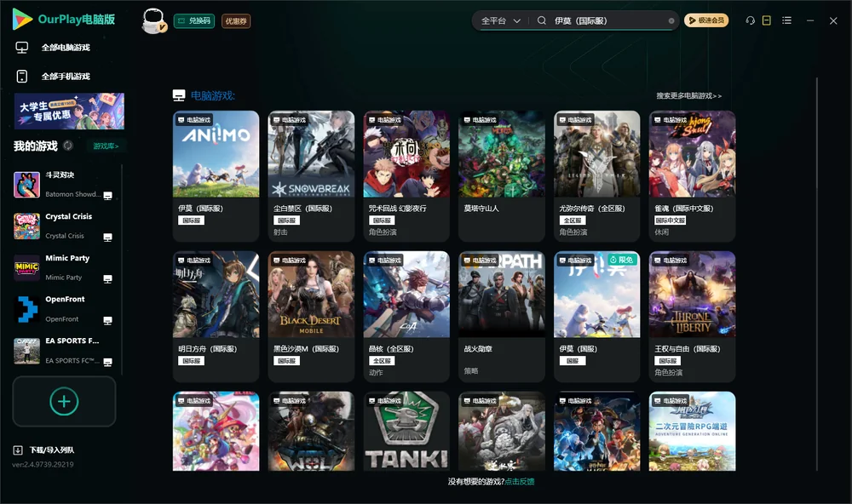Screen dimensions: 852x504
Task: Click the 兑换码 redeem code button
Action: (194, 21)
